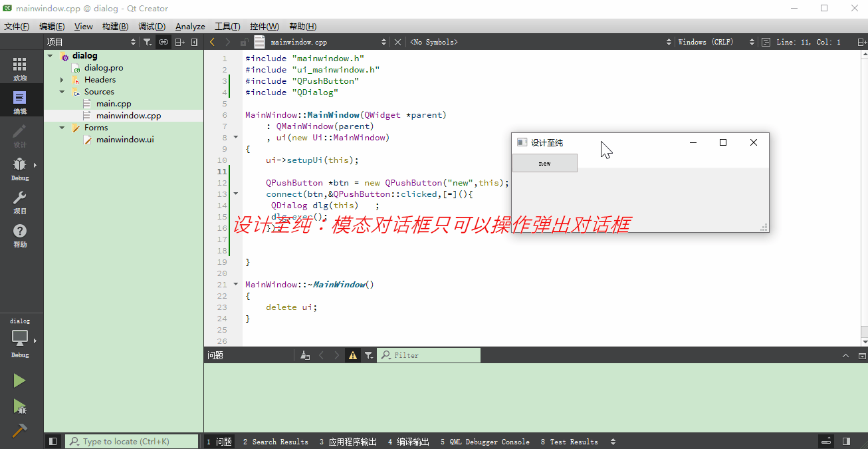Expand the Headers tree node
Screen dimensions: 868x449
coord(61,79)
